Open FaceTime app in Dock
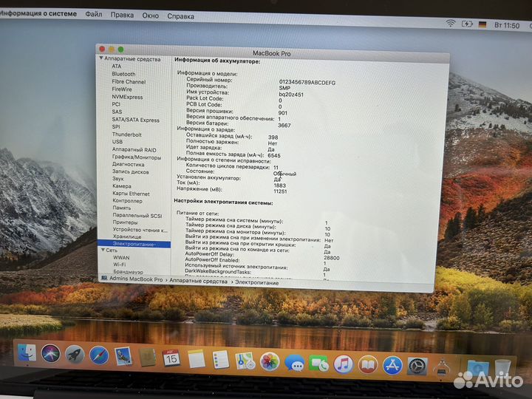This screenshot has height=399, width=532. coord(318,364)
